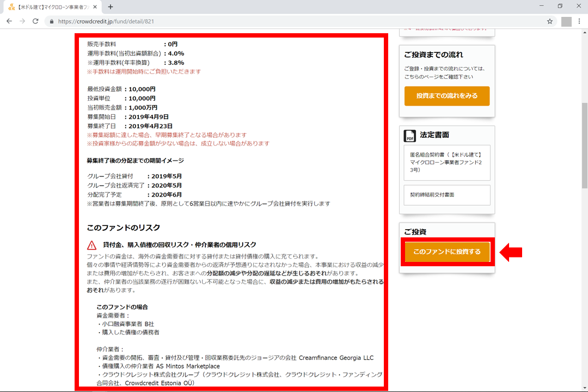Minimize the Chrome window
This screenshot has height=392, width=588.
[x=542, y=6]
